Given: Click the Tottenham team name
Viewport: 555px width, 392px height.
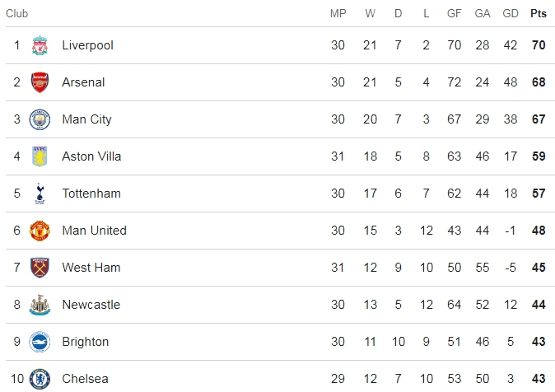Looking at the screenshot, I should tap(91, 194).
